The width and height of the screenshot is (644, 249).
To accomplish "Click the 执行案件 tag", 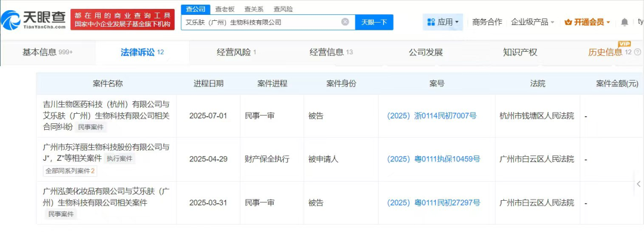I will click(x=120, y=158).
